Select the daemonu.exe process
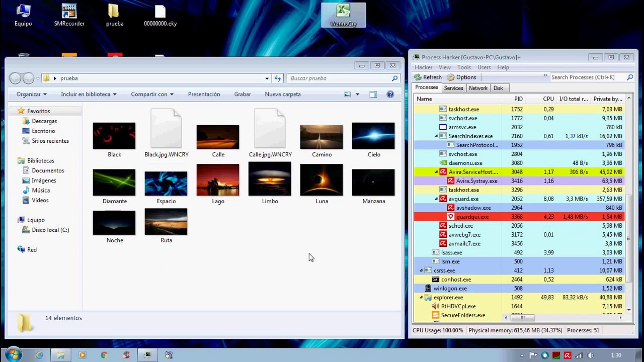 (519, 163)
